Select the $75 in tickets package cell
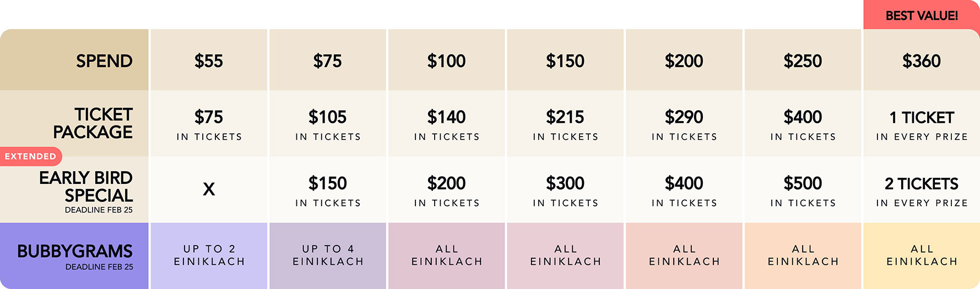 coord(209,124)
